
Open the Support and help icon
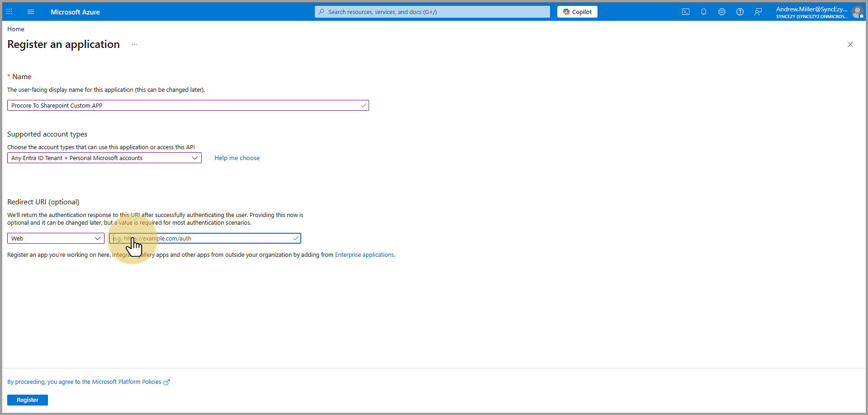tap(740, 12)
